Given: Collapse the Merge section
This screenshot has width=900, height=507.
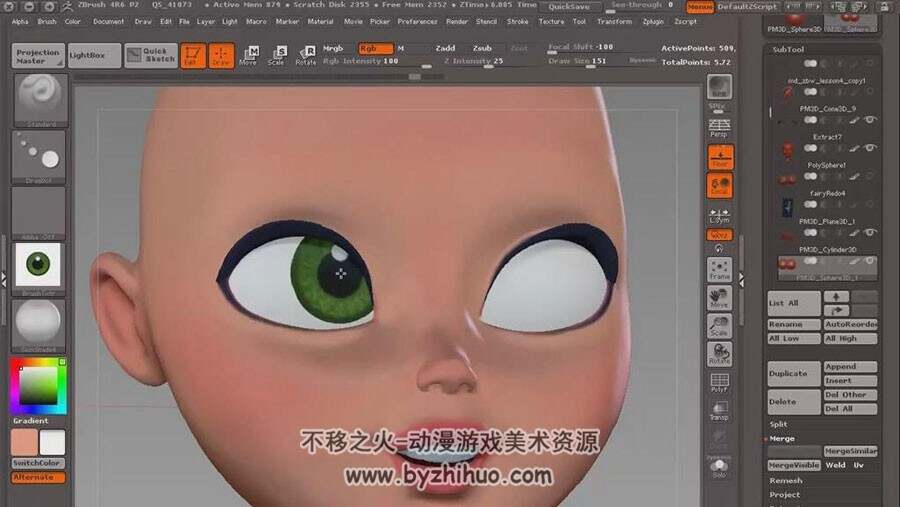Looking at the screenshot, I should pos(782,439).
